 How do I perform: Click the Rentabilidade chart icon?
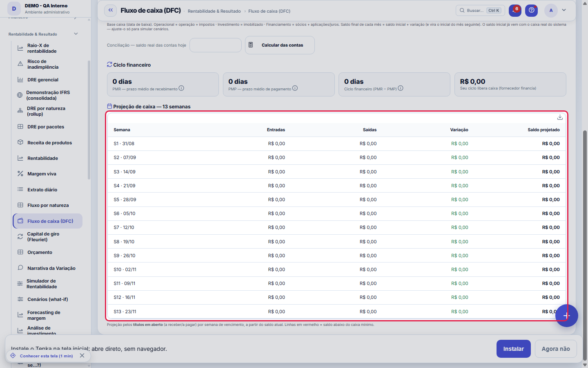pyautogui.click(x=20, y=158)
